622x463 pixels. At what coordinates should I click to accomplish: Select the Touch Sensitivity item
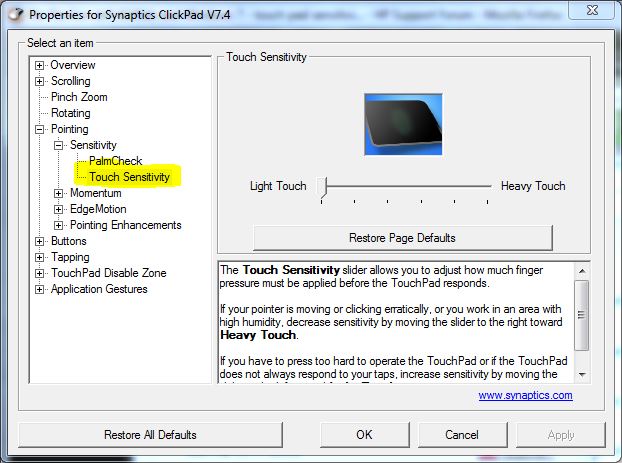(x=129, y=177)
